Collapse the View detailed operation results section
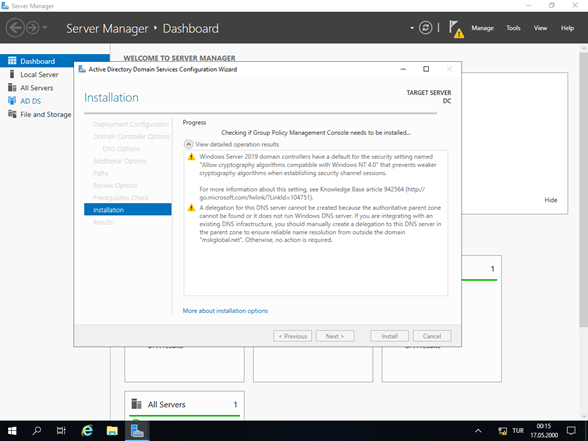Screen dimensions: 588x441 point(188,144)
